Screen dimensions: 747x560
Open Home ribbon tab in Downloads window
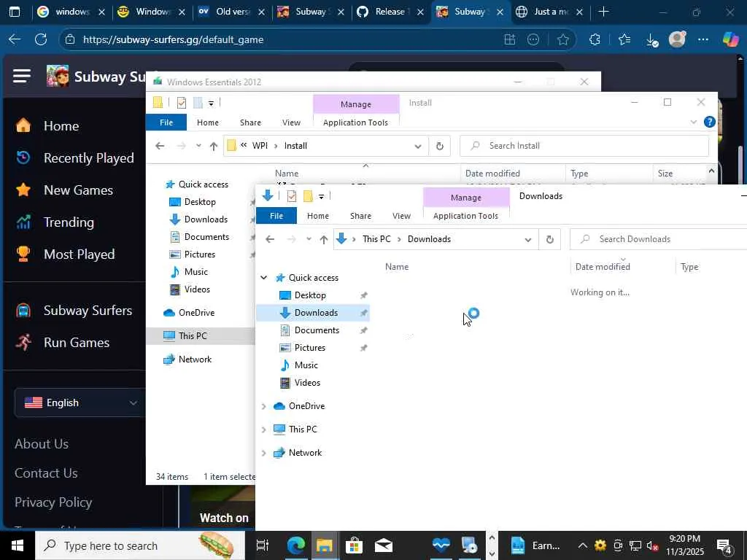pos(318,216)
